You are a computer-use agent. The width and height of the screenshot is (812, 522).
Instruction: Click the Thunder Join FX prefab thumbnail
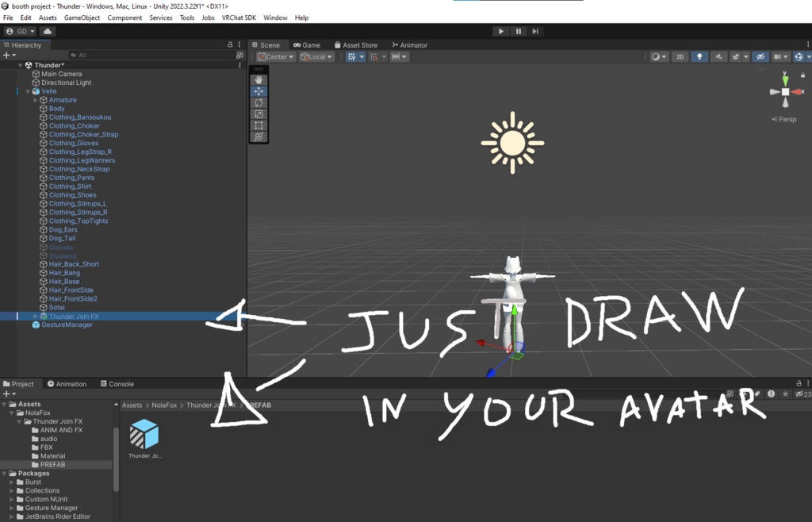point(144,434)
